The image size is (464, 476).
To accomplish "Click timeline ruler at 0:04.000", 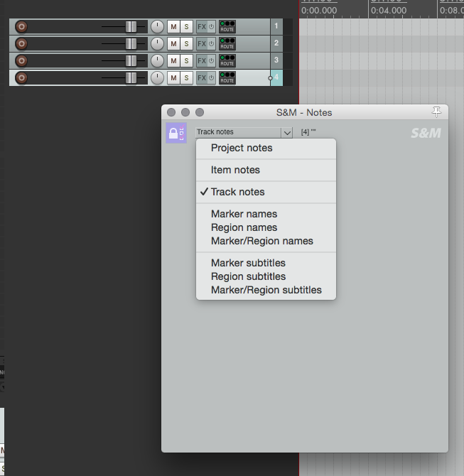I will point(389,11).
